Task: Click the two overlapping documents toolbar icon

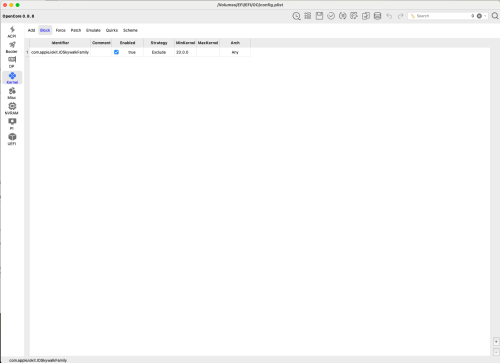Action: point(366,16)
